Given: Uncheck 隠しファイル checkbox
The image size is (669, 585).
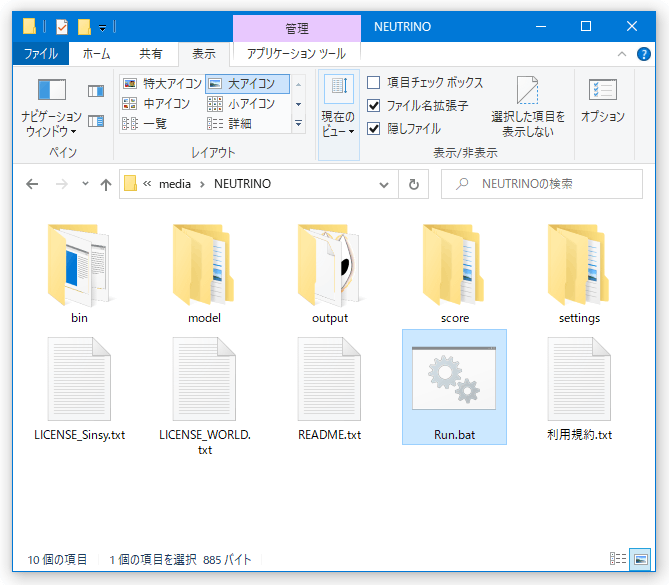Looking at the screenshot, I should pos(373,128).
